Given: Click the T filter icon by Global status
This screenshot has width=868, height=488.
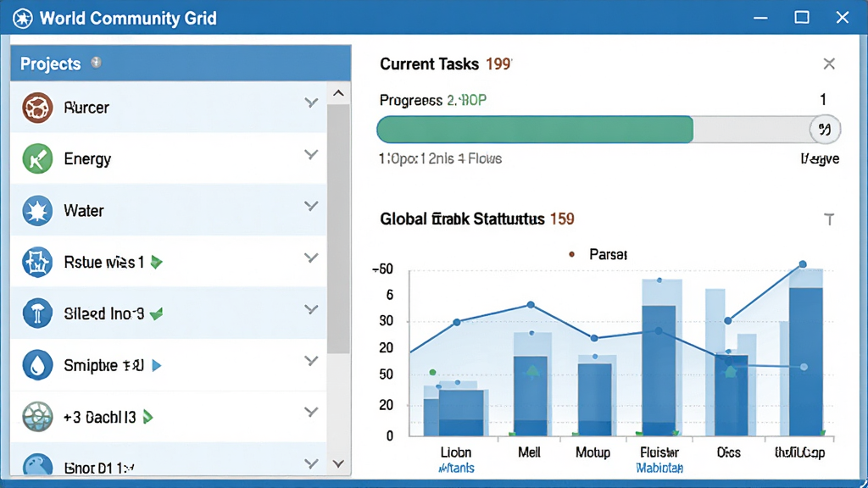Looking at the screenshot, I should 829,219.
